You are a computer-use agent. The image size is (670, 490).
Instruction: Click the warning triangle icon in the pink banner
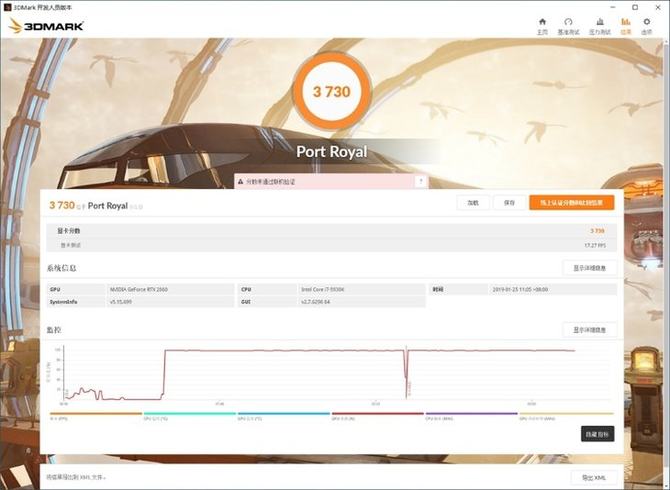[241, 182]
